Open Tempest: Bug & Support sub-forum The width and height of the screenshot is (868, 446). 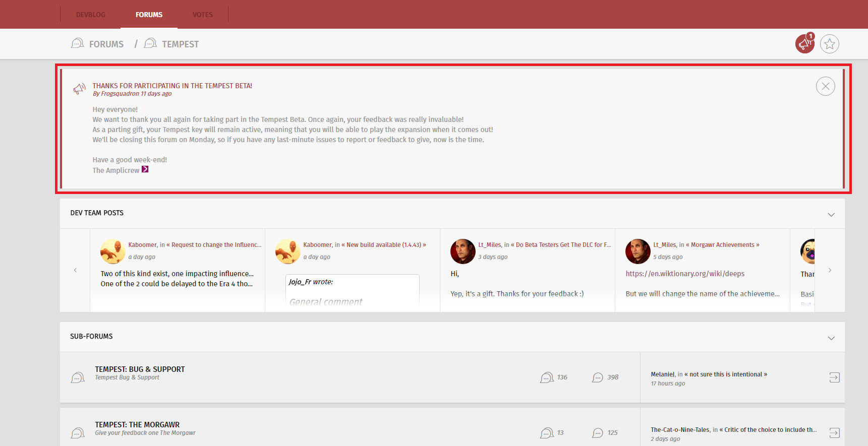[140, 369]
